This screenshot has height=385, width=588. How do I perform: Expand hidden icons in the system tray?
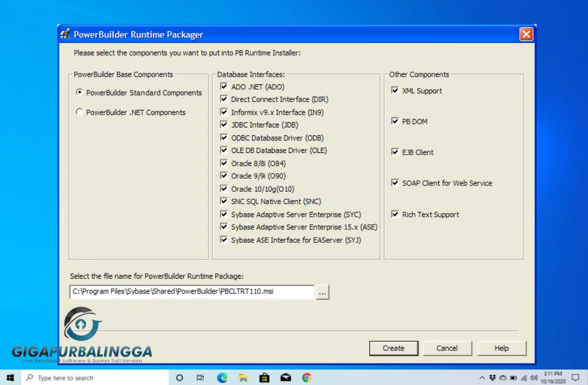coord(482,377)
